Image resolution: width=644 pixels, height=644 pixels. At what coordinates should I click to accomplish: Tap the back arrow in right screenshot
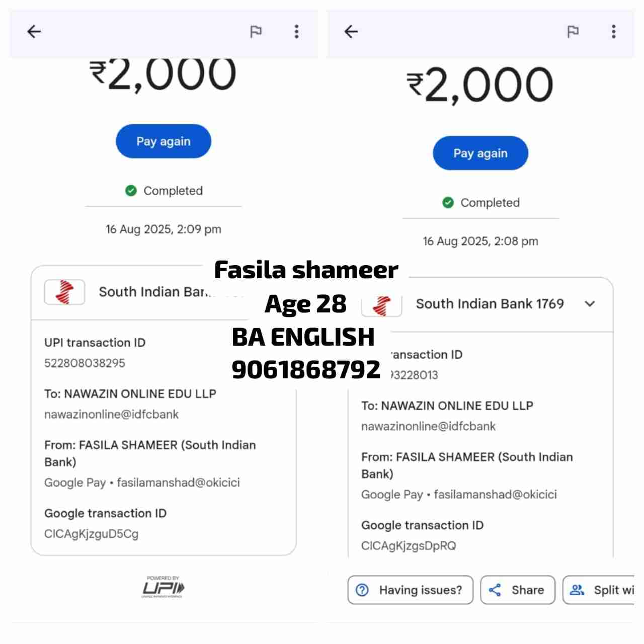coord(351,32)
